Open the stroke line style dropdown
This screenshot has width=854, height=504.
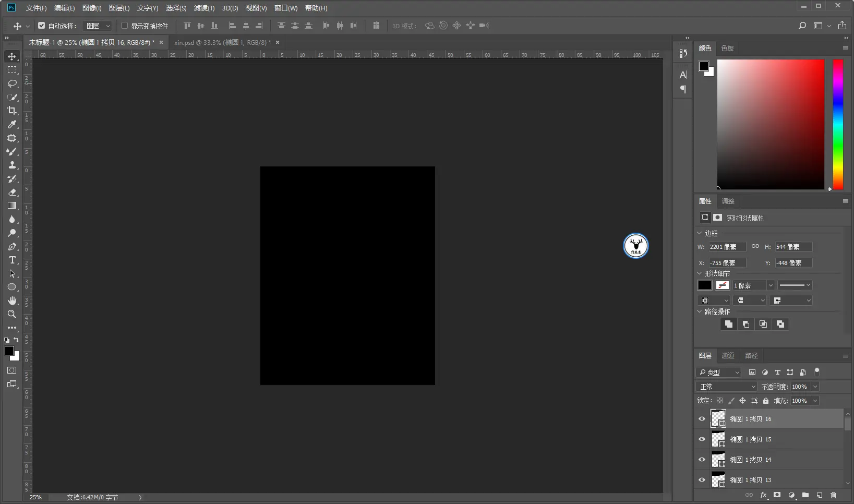(795, 285)
